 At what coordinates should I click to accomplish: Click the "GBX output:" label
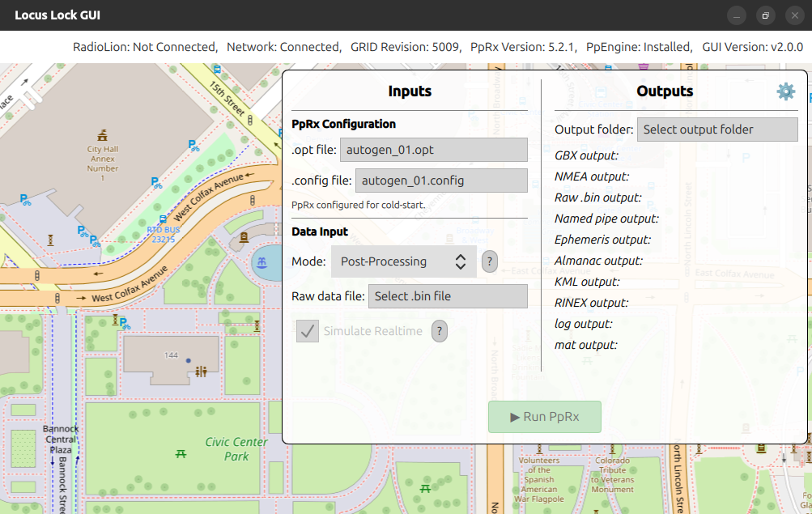coord(586,155)
